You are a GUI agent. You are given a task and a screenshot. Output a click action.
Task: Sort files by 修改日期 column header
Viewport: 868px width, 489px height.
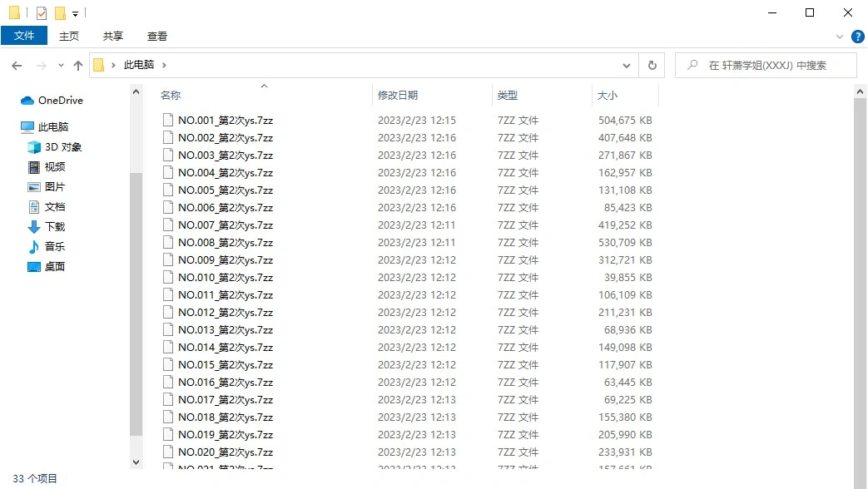pos(398,96)
